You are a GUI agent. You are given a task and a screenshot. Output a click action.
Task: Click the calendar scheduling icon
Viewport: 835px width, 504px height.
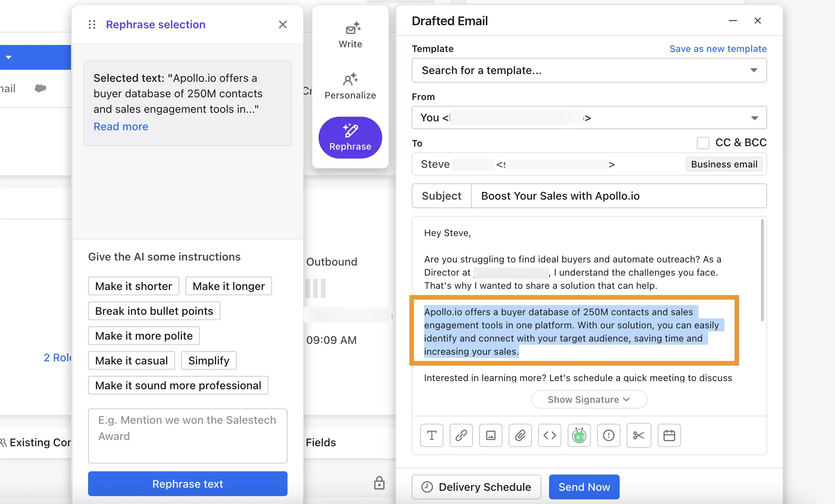pyautogui.click(x=668, y=435)
